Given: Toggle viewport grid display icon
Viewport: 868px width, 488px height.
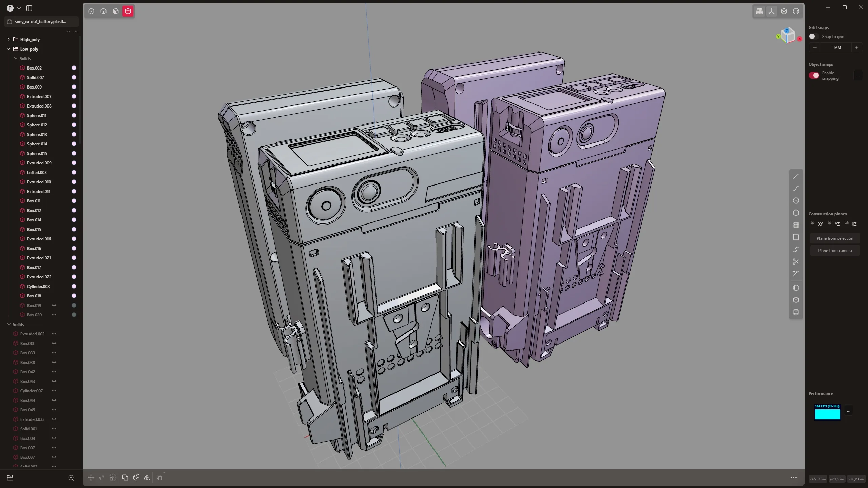Looking at the screenshot, I should coord(759,11).
